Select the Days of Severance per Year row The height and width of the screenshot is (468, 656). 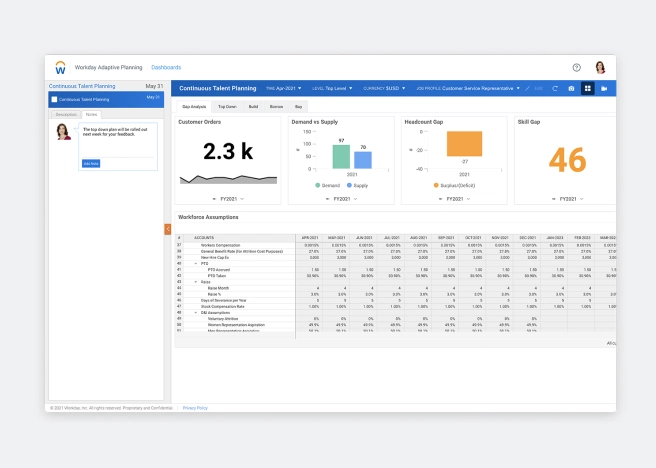395,300
